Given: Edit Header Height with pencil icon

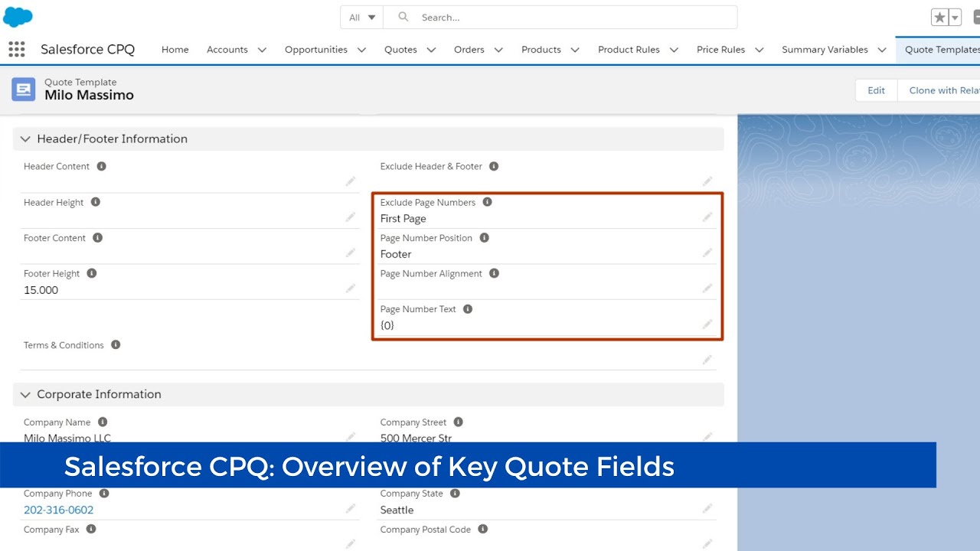Looking at the screenshot, I should point(350,217).
